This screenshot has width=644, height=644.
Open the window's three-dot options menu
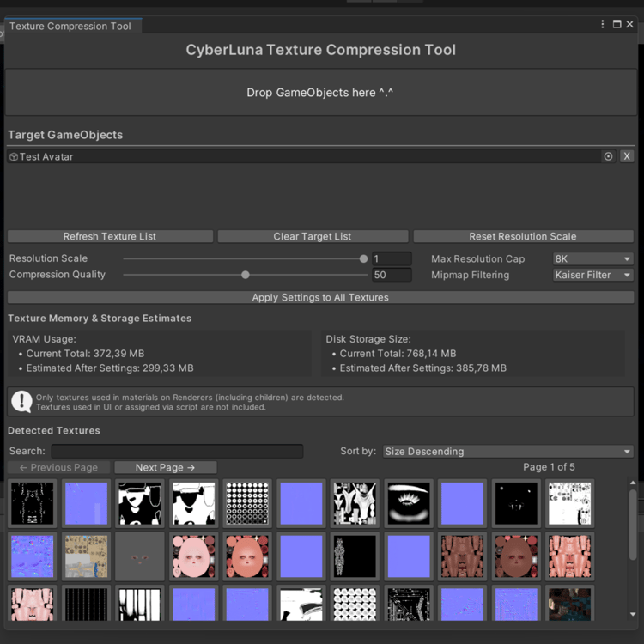tap(602, 24)
